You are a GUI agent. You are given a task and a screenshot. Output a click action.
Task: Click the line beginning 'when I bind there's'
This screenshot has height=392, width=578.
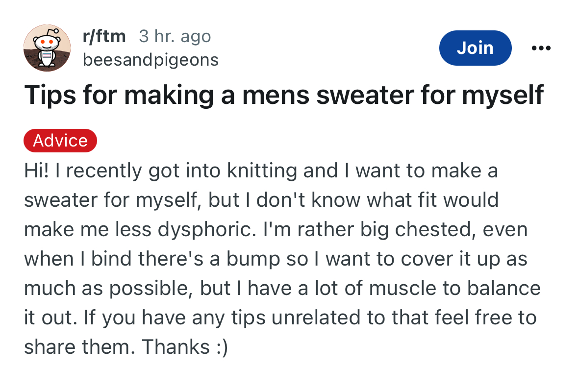click(276, 259)
